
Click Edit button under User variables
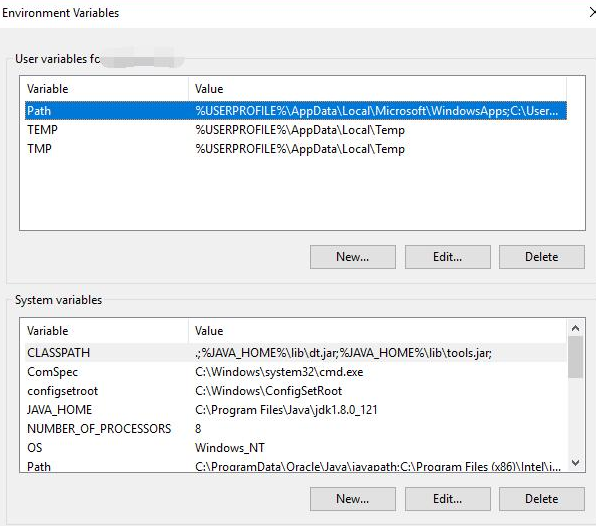pos(448,257)
